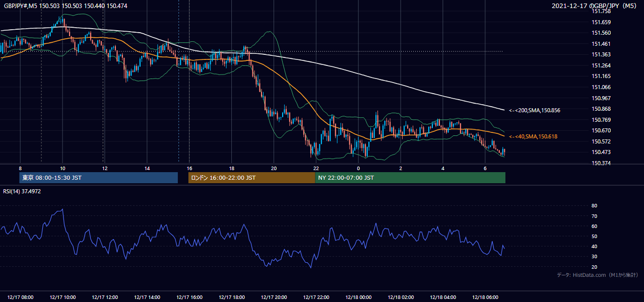Click the 12/17 08:00 date label

(x=20, y=297)
